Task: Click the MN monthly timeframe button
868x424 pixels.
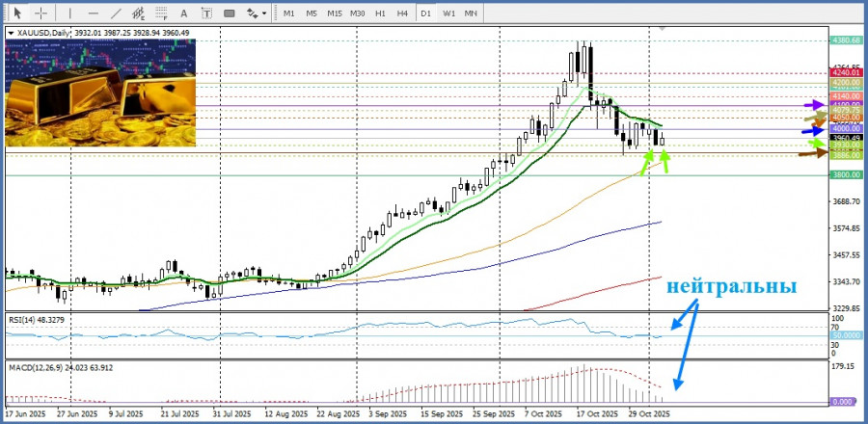Action: pos(471,13)
